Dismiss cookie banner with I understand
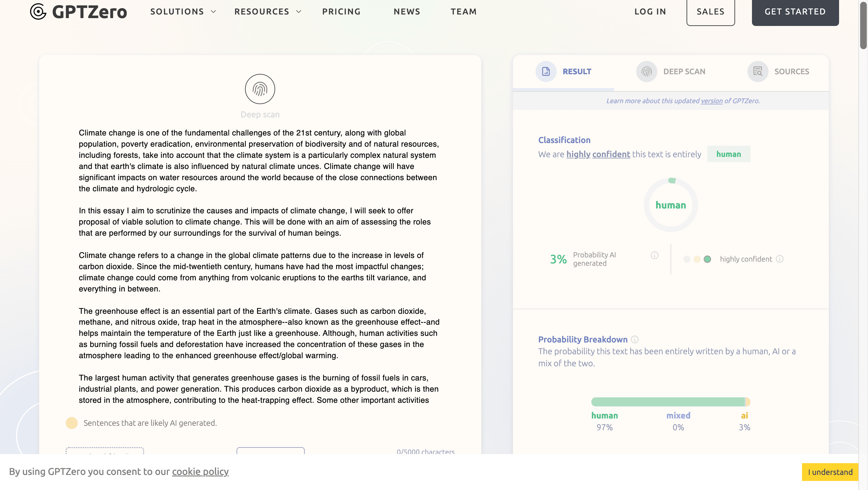 (x=830, y=472)
